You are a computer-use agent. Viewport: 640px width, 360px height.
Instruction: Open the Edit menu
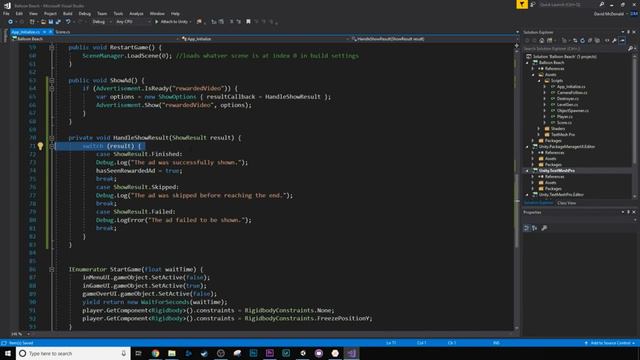point(19,13)
